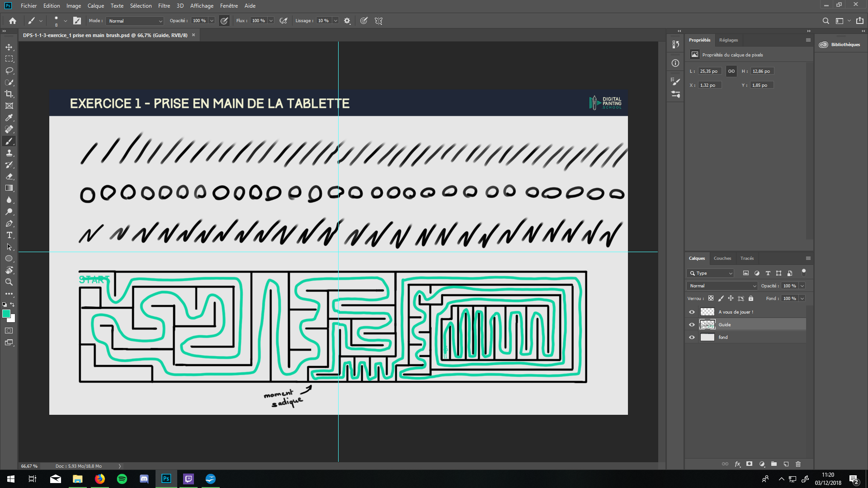The height and width of the screenshot is (488, 868).
Task: Open the Filtre menu
Action: [164, 6]
